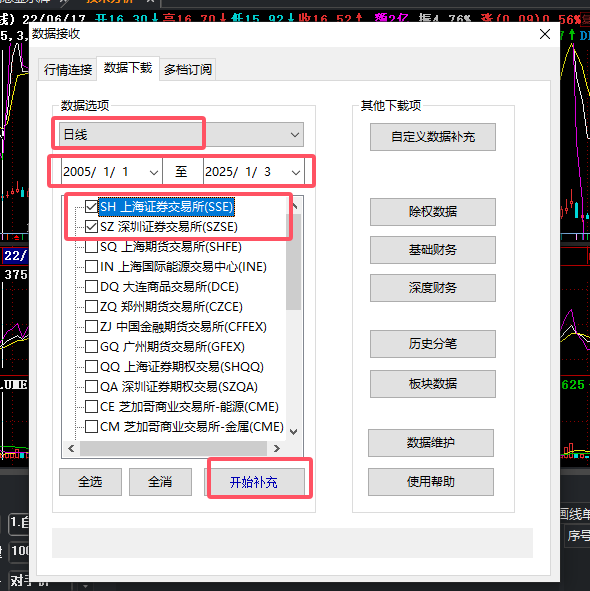Check SQ 上海期货交易所(SHFE)
The image size is (590, 591).
click(x=91, y=247)
